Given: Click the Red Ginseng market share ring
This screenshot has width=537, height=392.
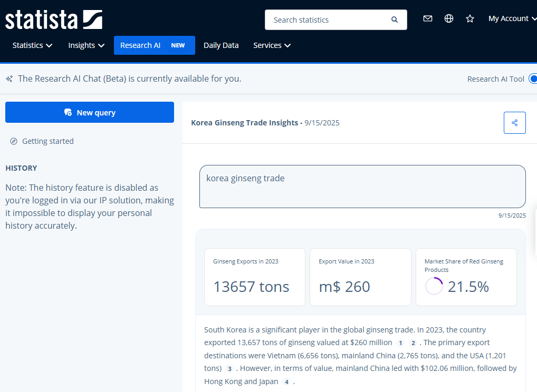Looking at the screenshot, I should point(434,286).
